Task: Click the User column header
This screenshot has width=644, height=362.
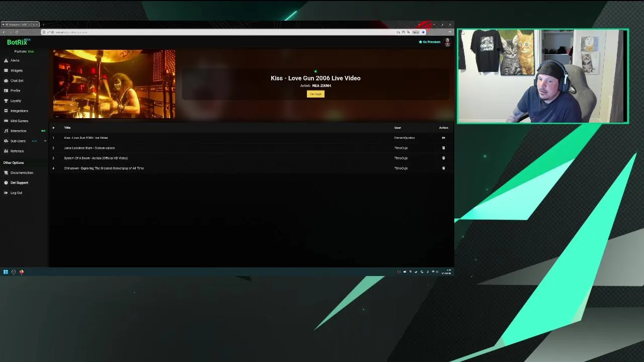Action: click(x=397, y=128)
